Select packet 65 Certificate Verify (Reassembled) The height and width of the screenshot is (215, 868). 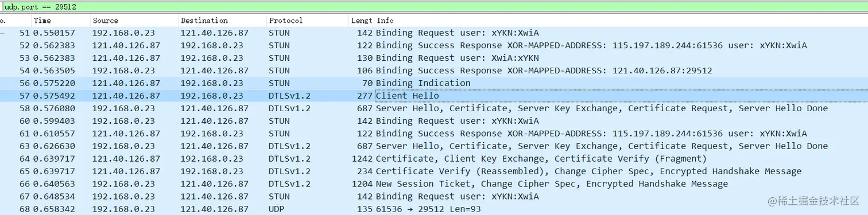(434, 171)
